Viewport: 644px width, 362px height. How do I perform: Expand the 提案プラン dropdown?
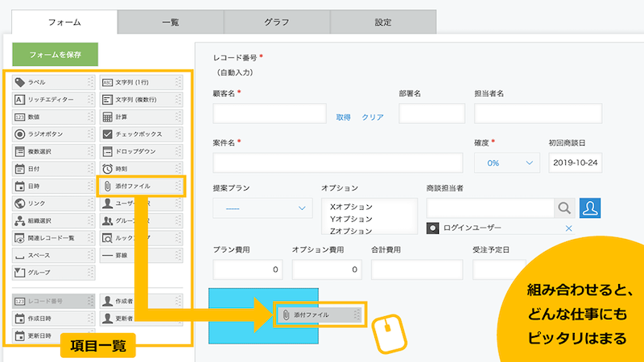(x=262, y=208)
